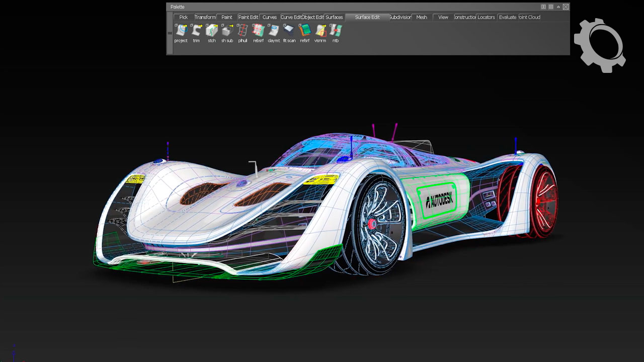
Task: Switch to the Curves tab
Action: coord(269,17)
